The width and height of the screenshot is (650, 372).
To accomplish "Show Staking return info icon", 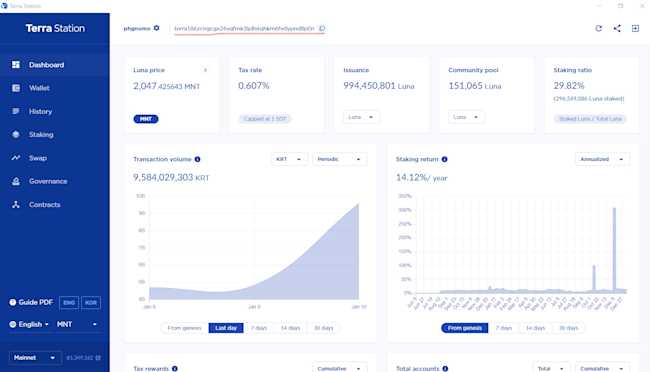I will pyautogui.click(x=444, y=159).
